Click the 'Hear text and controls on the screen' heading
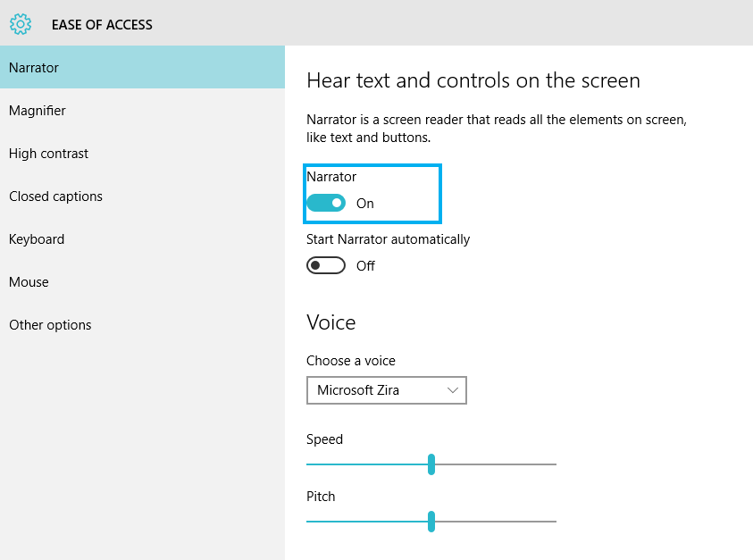753x560 pixels. (473, 80)
